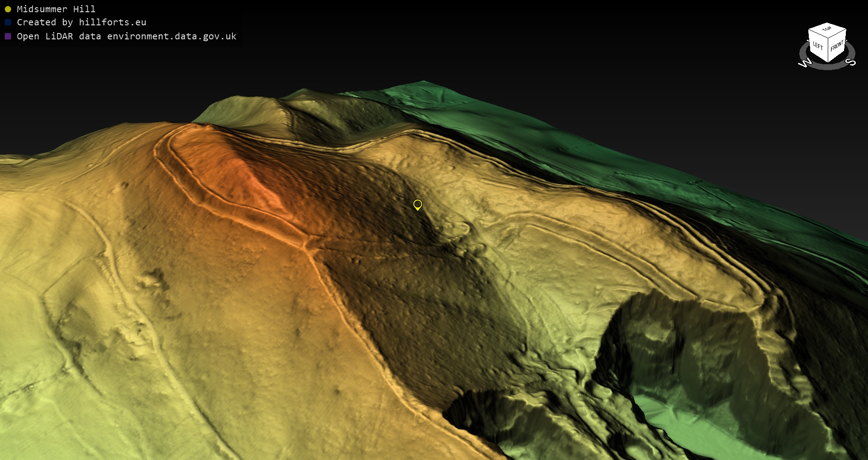Click the S letter on the compass ring
Viewport: 868px width, 460px height.
click(851, 62)
